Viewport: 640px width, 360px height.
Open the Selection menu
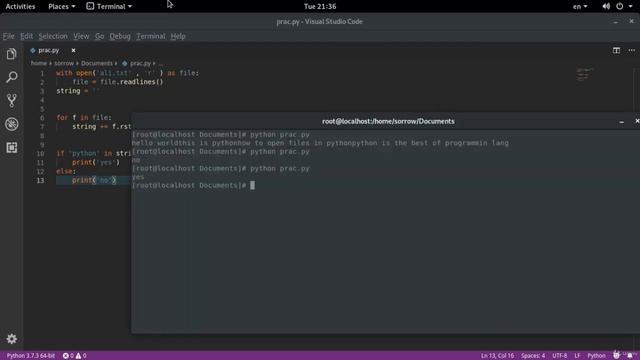[x=53, y=36]
